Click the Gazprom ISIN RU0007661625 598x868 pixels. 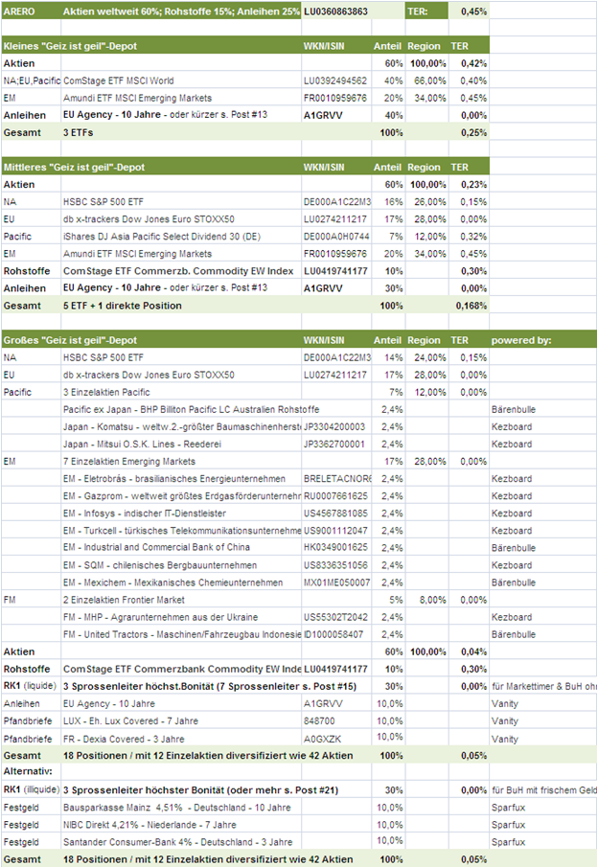tap(336, 496)
